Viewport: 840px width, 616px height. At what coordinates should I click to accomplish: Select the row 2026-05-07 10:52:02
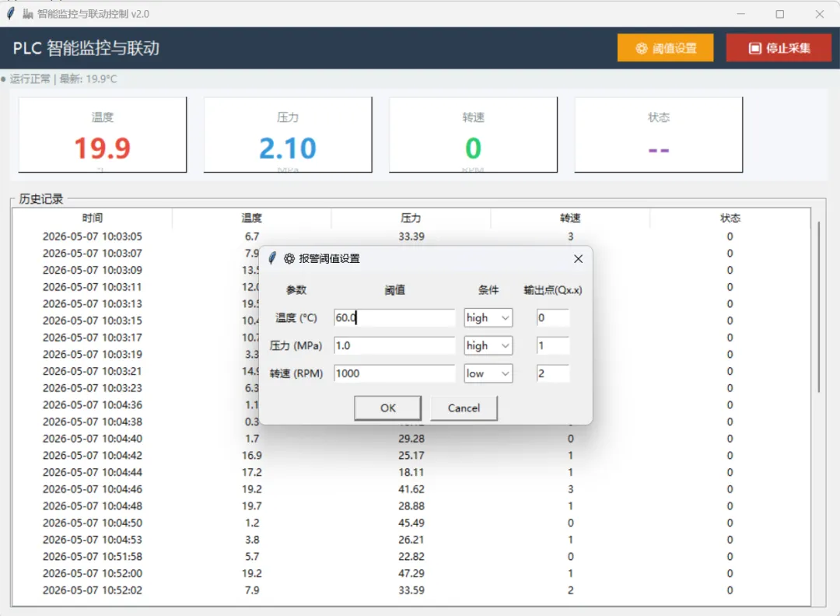(411, 590)
